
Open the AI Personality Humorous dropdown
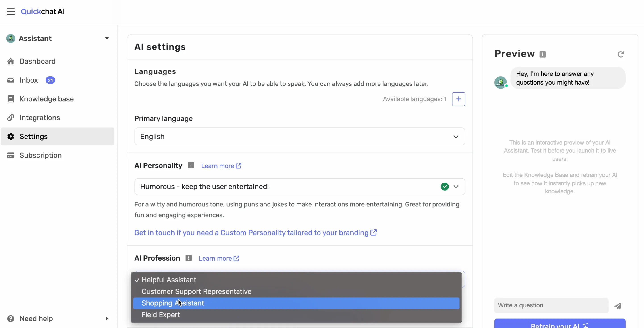[300, 187]
